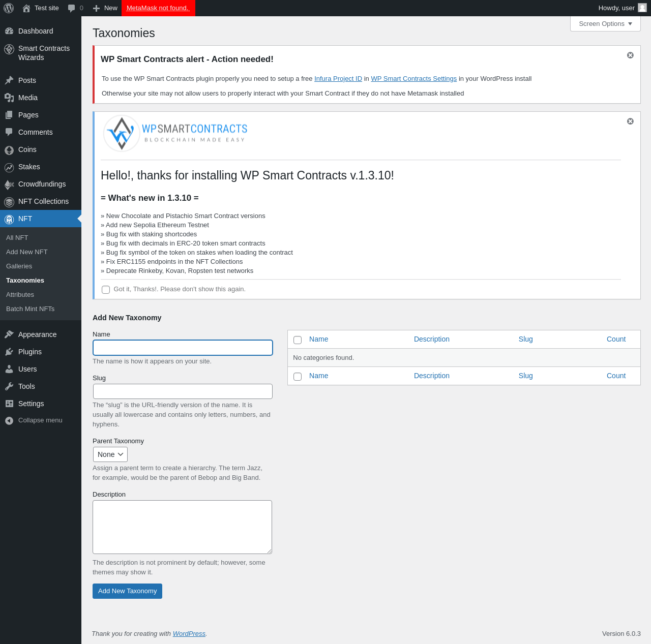The width and height of the screenshot is (651, 644).
Task: Open the Comments icon in sidebar
Action: click(x=9, y=132)
